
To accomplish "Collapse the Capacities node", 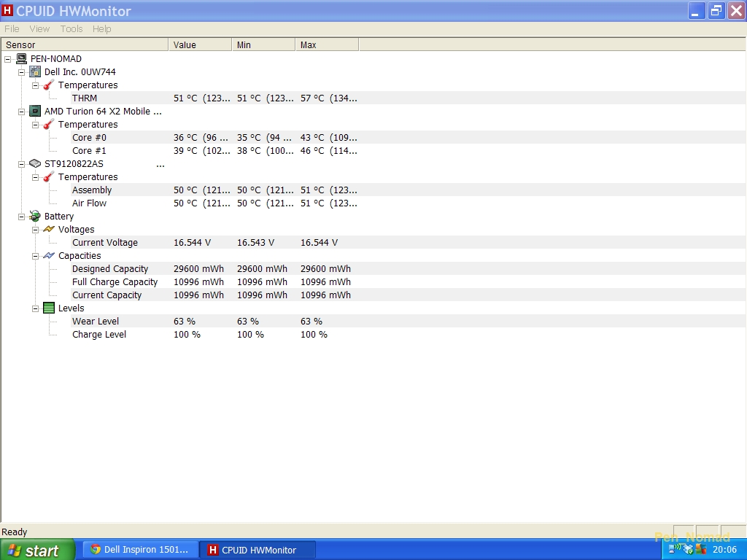I will pos(35,256).
